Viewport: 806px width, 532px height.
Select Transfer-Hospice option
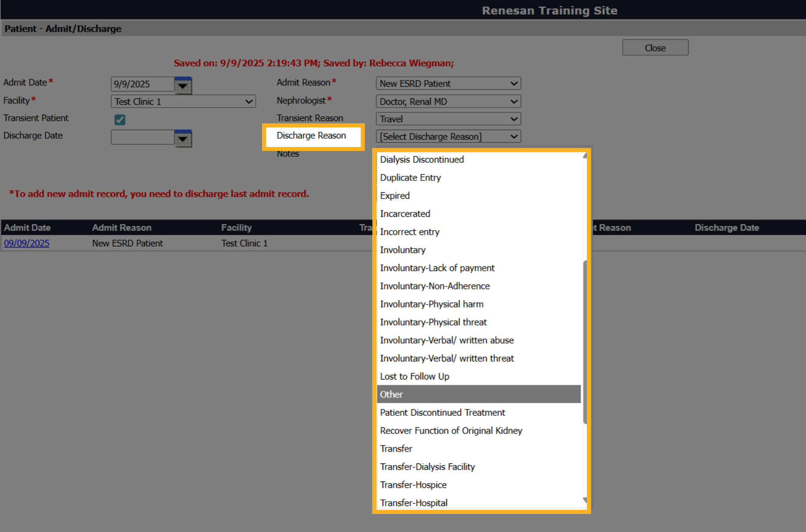click(479, 485)
